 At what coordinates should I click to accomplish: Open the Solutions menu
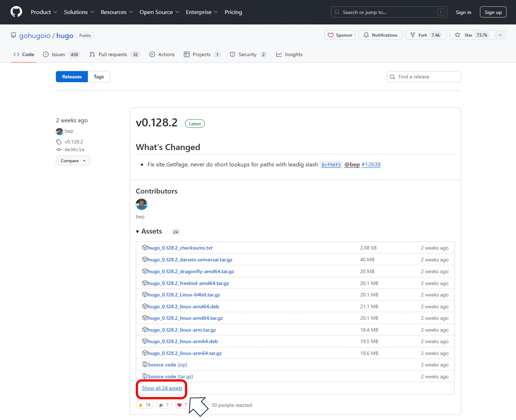click(79, 12)
